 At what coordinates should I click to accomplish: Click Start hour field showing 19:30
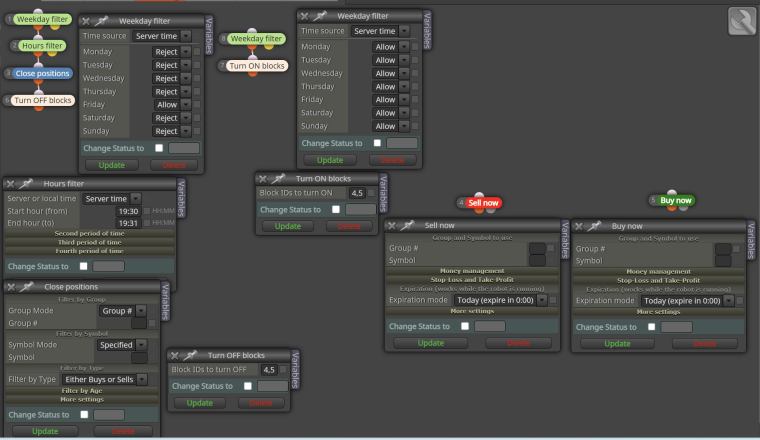129,211
